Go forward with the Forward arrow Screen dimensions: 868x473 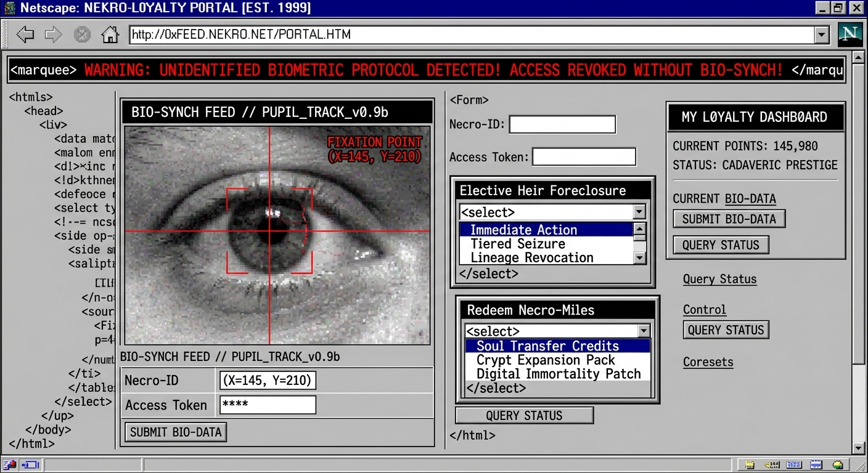point(53,34)
